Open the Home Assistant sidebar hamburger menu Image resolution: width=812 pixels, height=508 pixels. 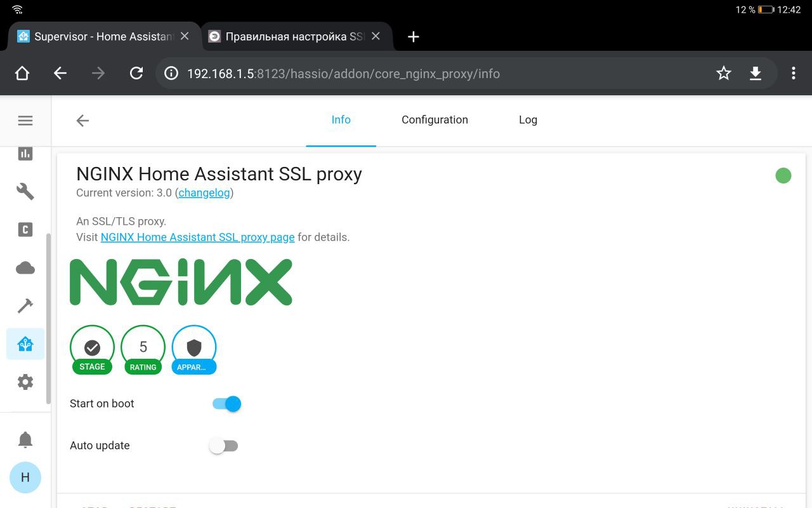click(x=25, y=120)
